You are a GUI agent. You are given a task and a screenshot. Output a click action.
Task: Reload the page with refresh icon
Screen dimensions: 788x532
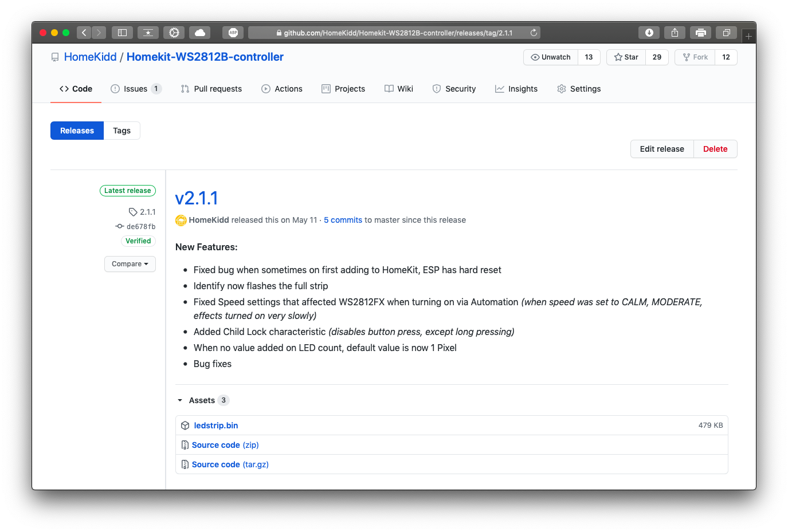[x=534, y=33]
